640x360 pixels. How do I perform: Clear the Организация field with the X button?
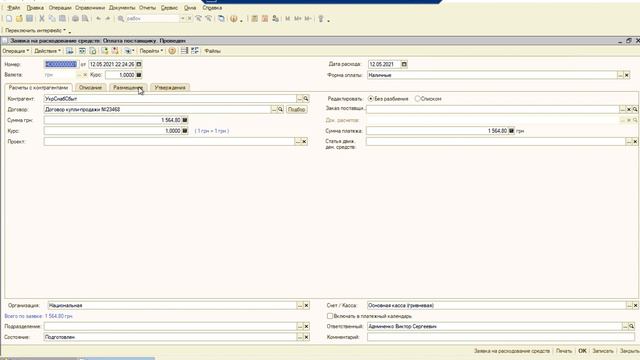tap(307, 305)
